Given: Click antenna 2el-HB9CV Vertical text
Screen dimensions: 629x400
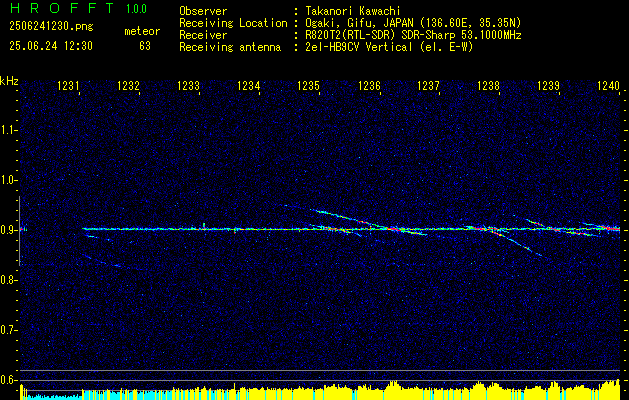Looking at the screenshot, I should tap(390, 47).
